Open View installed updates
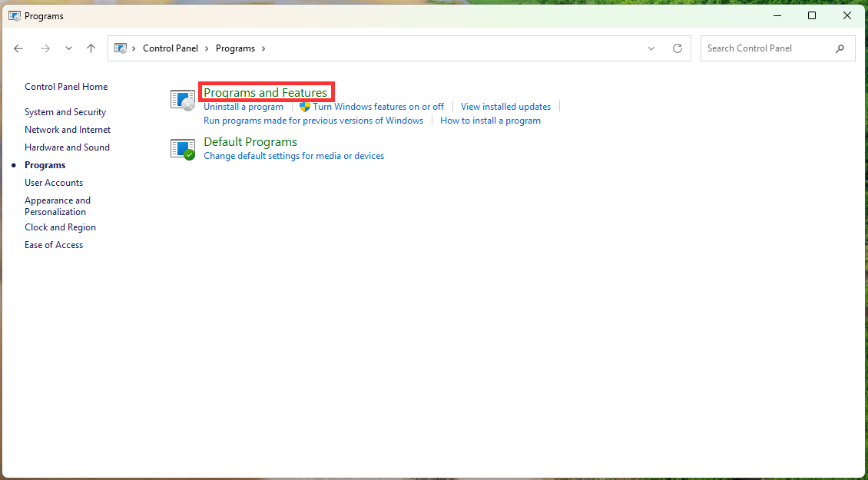Image resolution: width=868 pixels, height=480 pixels. coord(506,107)
